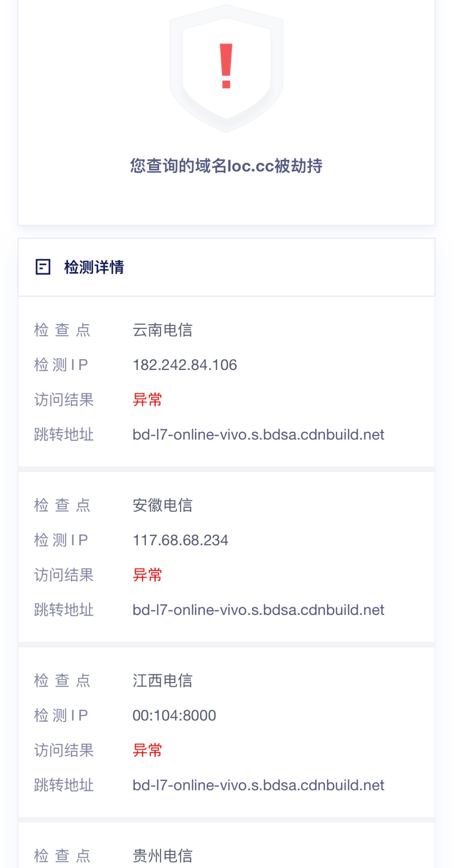Click the loc.cc hijacked domain message
This screenshot has width=453, height=868.
[226, 166]
